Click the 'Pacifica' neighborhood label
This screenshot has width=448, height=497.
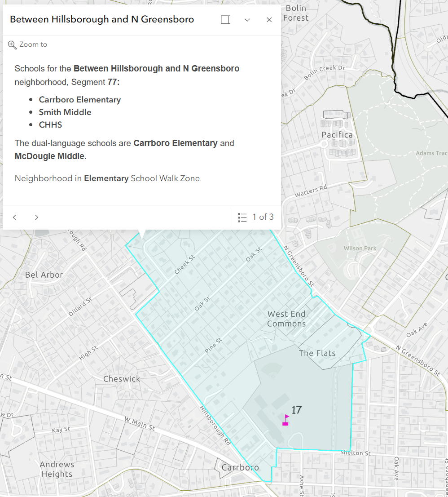click(x=337, y=135)
